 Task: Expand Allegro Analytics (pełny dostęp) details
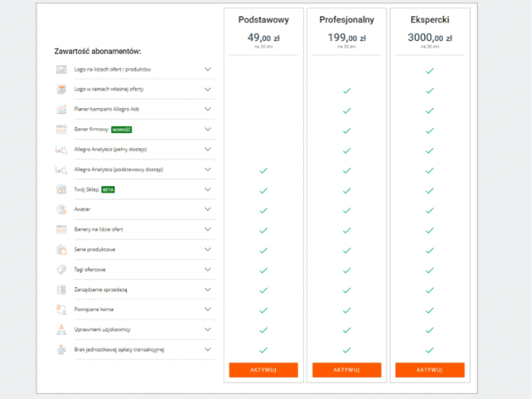point(207,149)
